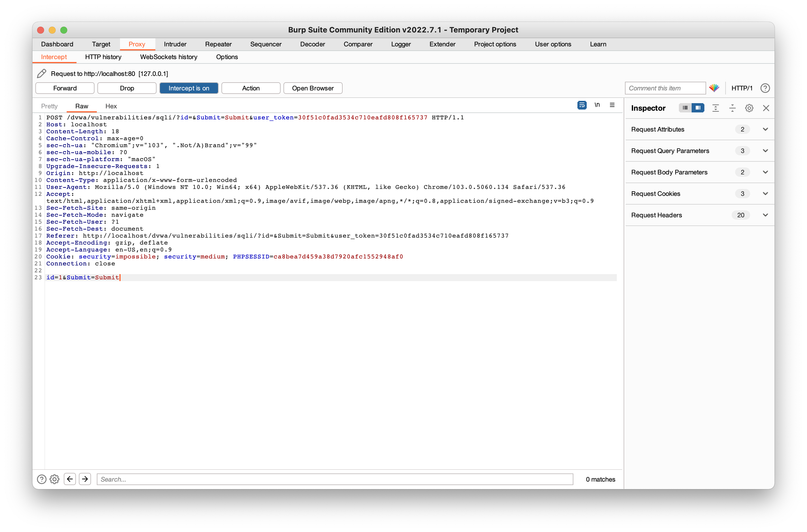The width and height of the screenshot is (807, 532).
Task: Open the editor hamburger options menu
Action: click(612, 105)
